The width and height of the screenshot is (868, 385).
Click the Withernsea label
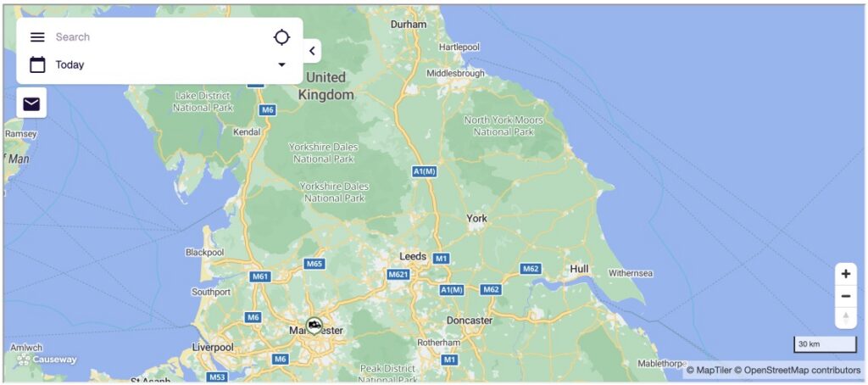click(x=631, y=274)
